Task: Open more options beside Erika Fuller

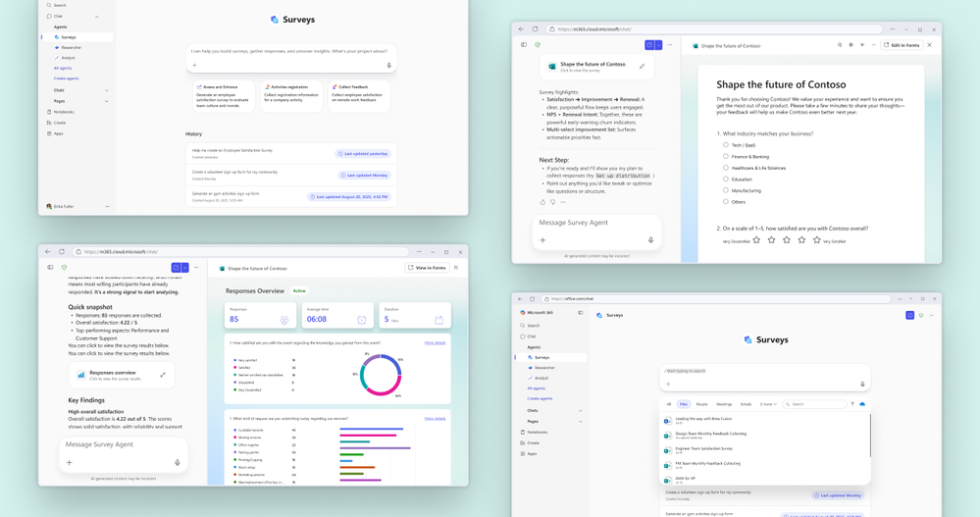Action: click(107, 206)
